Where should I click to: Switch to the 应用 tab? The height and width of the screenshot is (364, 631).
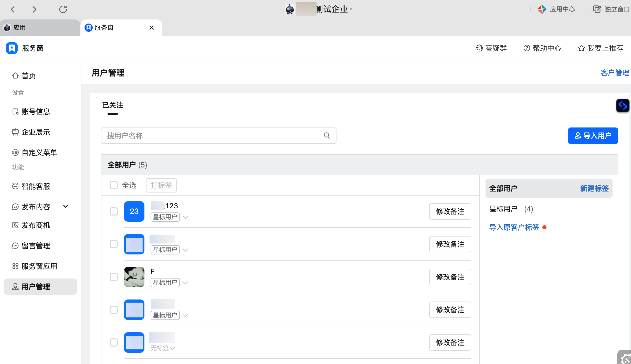click(x=19, y=28)
